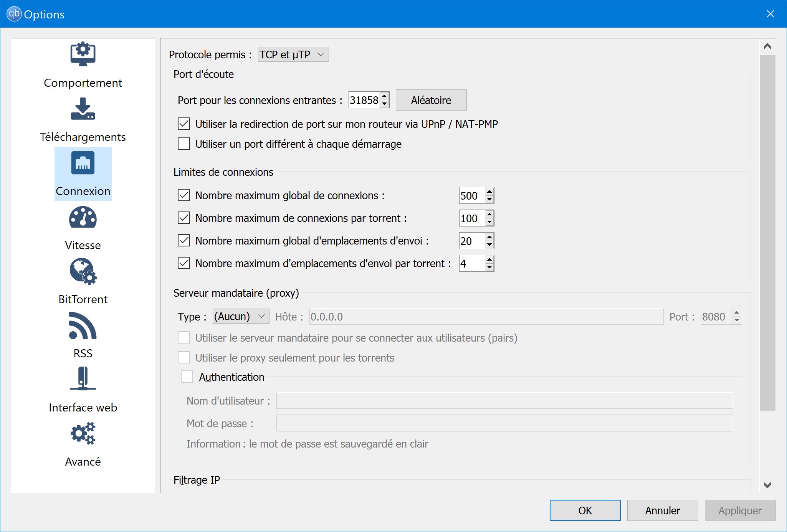
Task: Disable UPnP / NAT-PMP port redirection
Action: point(184,124)
